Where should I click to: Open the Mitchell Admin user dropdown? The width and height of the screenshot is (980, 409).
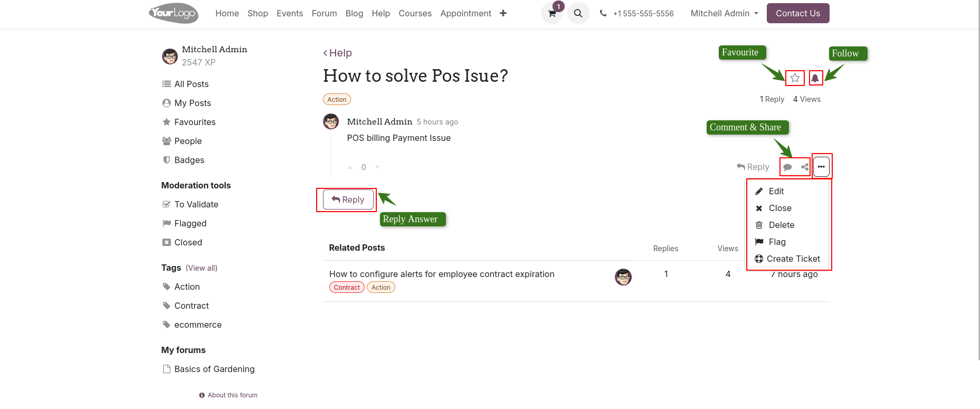tap(724, 13)
